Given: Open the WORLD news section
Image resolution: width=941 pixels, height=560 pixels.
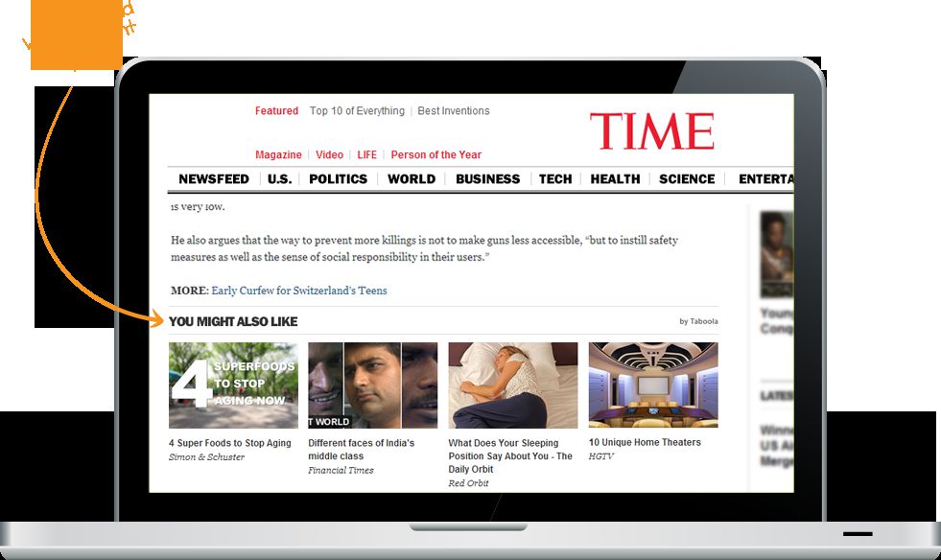Looking at the screenshot, I should pyautogui.click(x=412, y=178).
